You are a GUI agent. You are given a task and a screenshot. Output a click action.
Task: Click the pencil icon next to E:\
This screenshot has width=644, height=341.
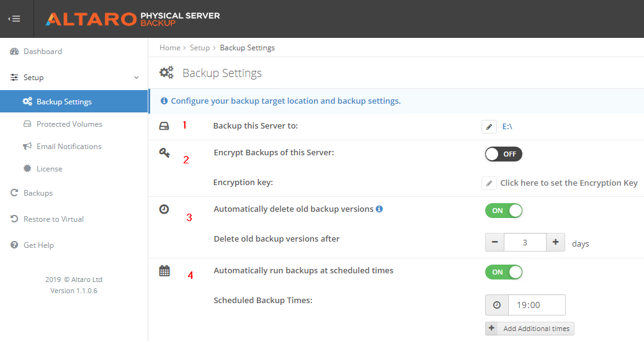coord(489,127)
